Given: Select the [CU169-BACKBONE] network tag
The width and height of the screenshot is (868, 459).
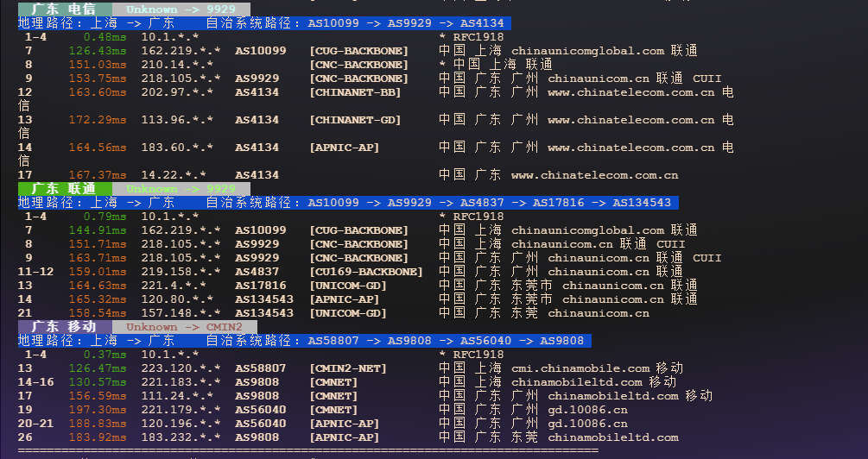Looking at the screenshot, I should (366, 272).
